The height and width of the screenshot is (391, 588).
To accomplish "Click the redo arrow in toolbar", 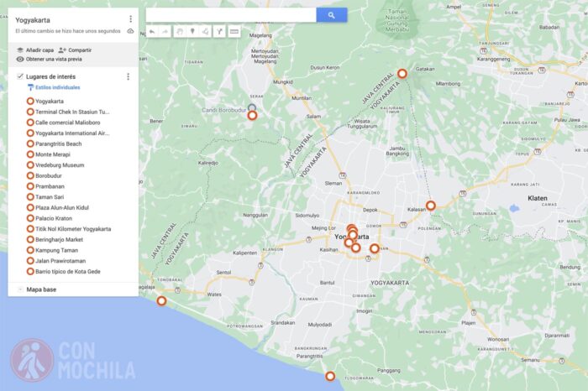I will [x=165, y=32].
